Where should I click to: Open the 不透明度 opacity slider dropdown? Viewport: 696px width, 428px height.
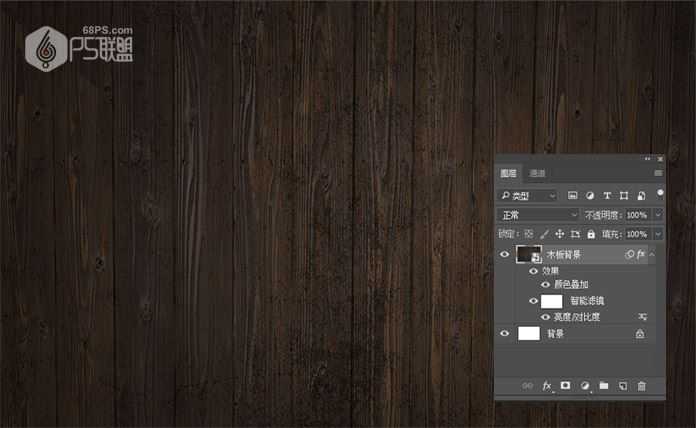[x=657, y=215]
